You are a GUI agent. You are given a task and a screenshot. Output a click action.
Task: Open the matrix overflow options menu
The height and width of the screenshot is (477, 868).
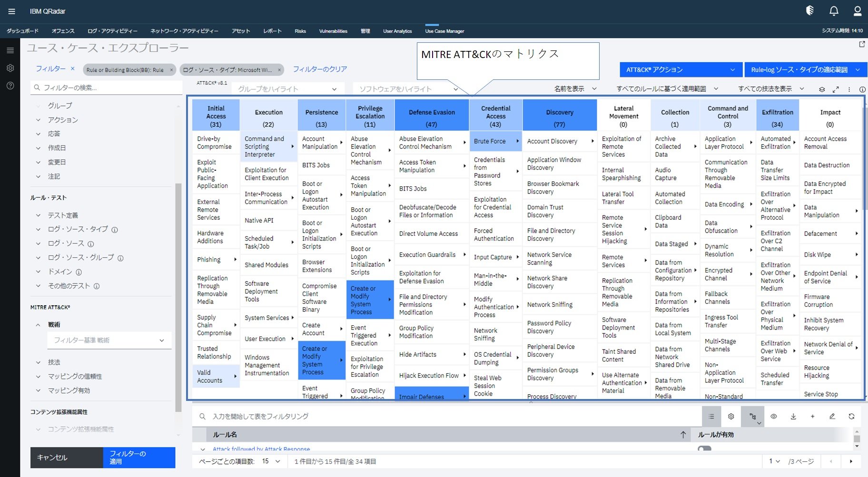(849, 89)
